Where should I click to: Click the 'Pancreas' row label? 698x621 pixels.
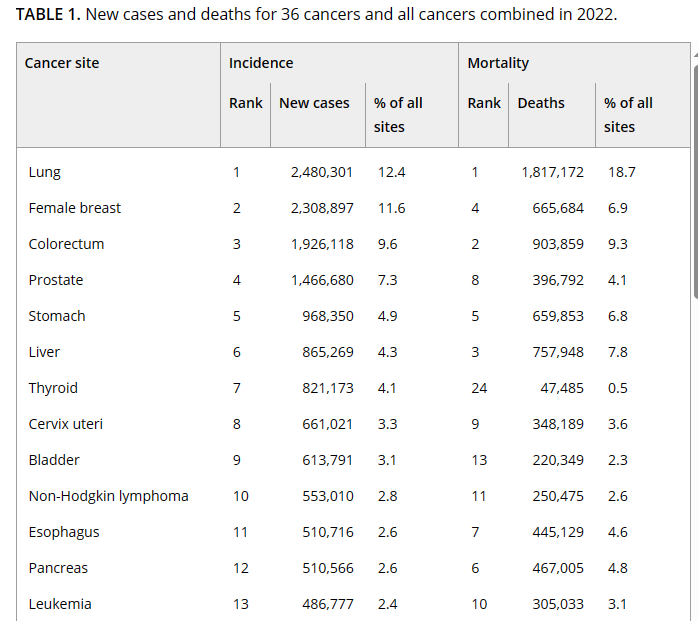click(x=58, y=568)
